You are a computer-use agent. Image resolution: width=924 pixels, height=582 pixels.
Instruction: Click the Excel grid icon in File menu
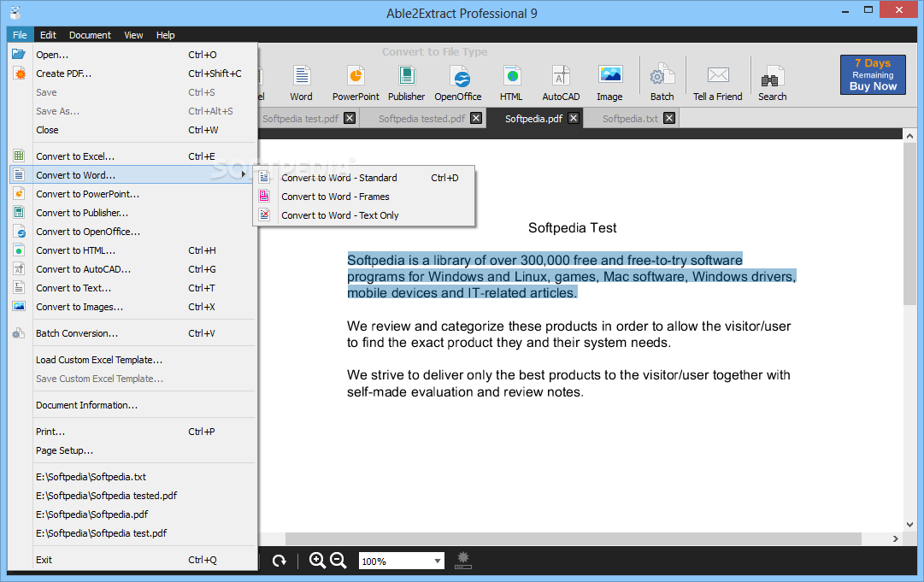click(19, 156)
